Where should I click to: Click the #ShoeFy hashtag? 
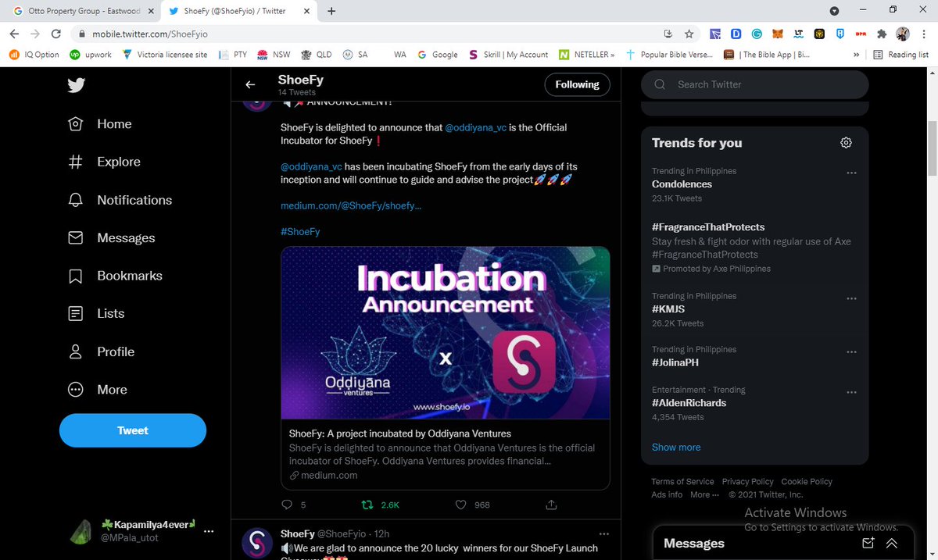point(300,232)
